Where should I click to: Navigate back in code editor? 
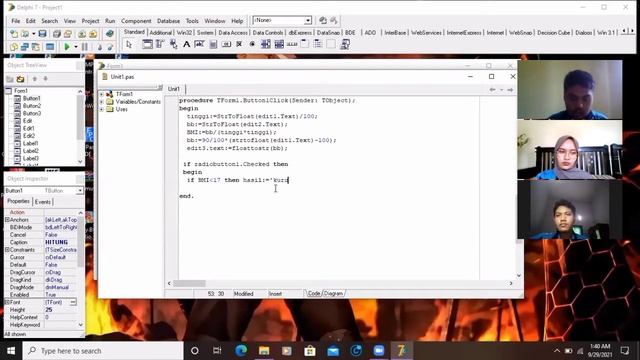[492, 89]
